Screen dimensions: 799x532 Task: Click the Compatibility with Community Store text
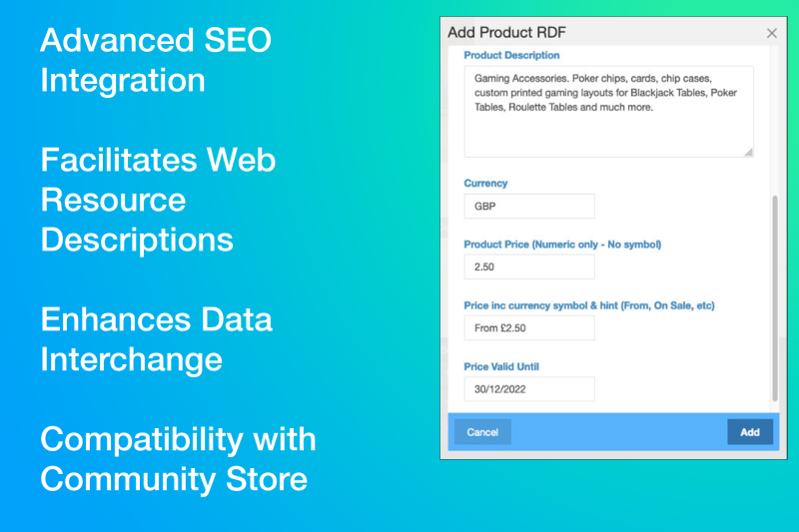pyautogui.click(x=178, y=458)
